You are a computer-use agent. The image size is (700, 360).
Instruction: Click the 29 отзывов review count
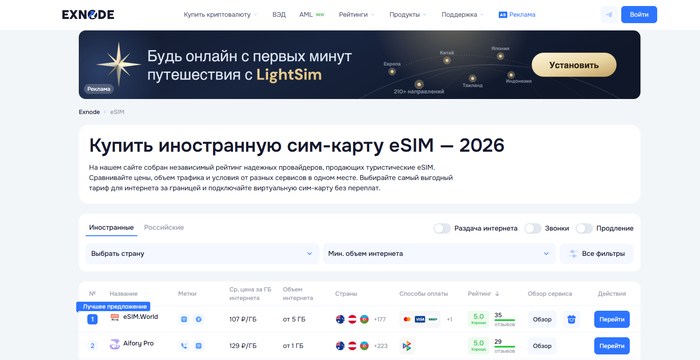tap(504, 346)
